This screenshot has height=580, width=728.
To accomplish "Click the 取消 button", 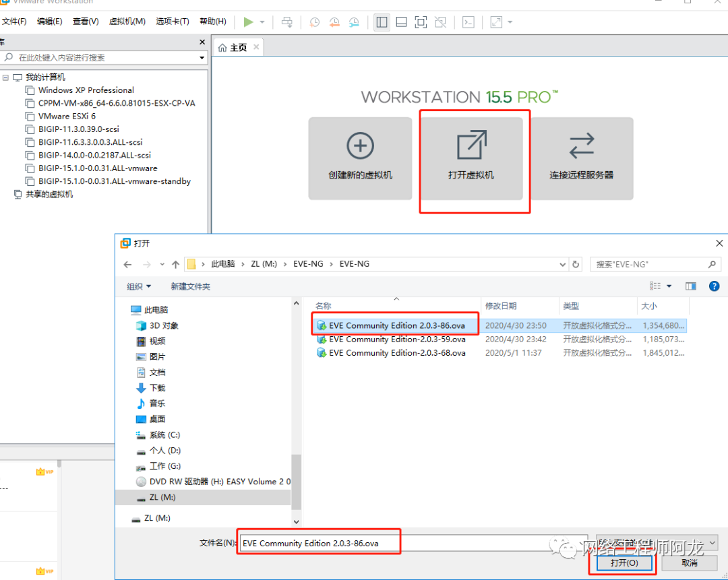I will tap(689, 563).
